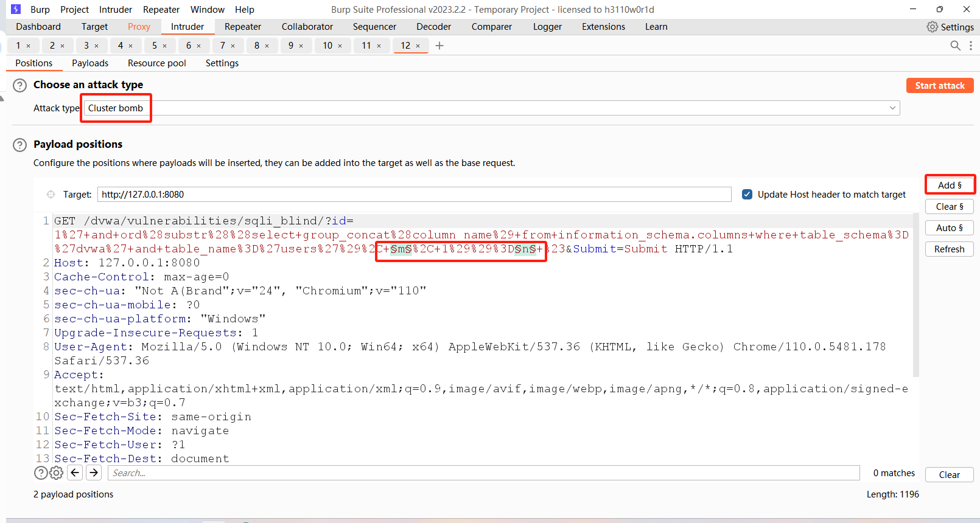Click the request editor vertical scrollbar
Image resolution: width=980 pixels, height=523 pixels.
click(x=915, y=295)
